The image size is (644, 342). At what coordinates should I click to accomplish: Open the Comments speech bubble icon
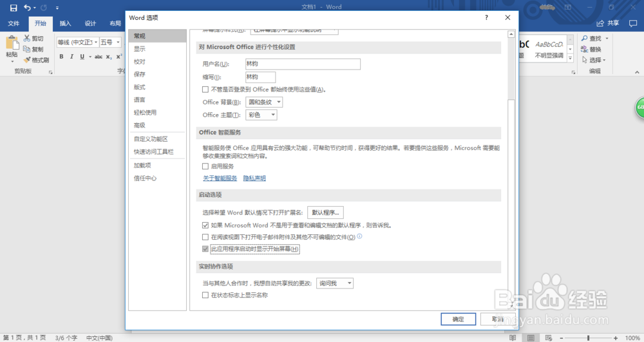633,23
